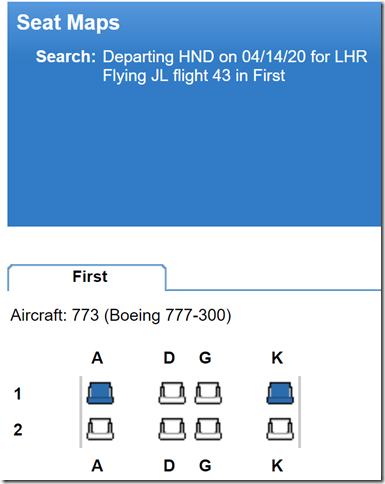
Task: Choose empty seat 2D
Action: click(172, 429)
